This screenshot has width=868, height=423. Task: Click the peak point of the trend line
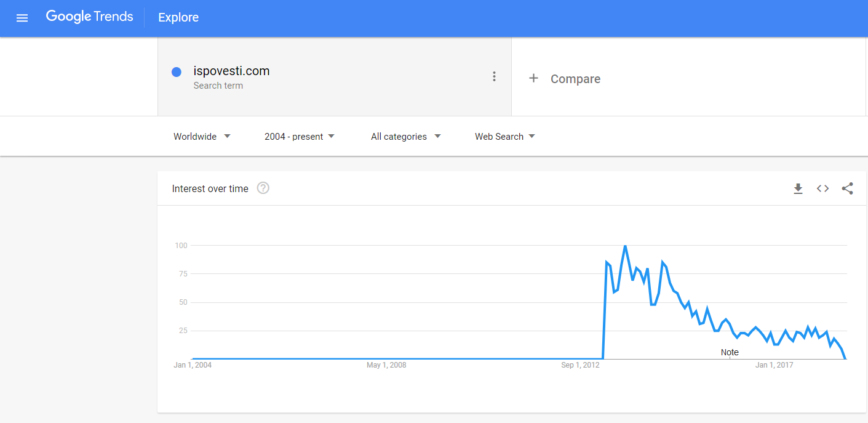pyautogui.click(x=625, y=246)
